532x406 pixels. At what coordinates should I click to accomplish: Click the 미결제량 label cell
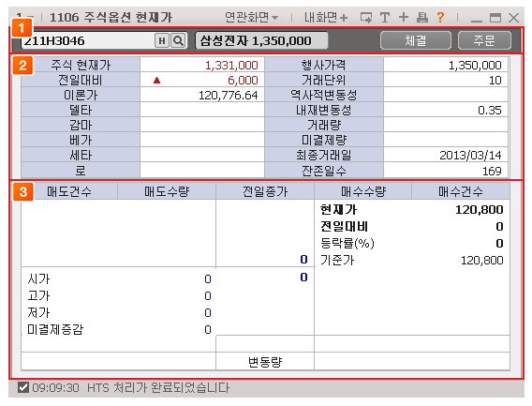(324, 141)
